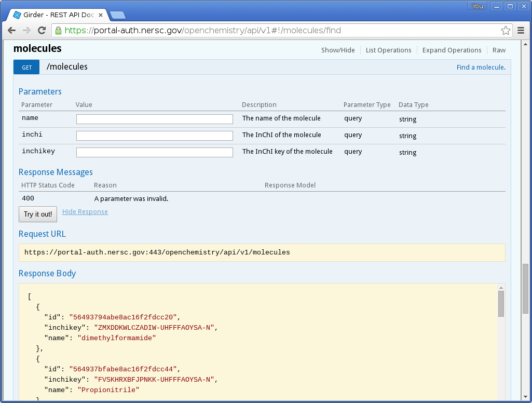Click the name parameter input field
The width and height of the screenshot is (532, 403).
pyautogui.click(x=155, y=119)
